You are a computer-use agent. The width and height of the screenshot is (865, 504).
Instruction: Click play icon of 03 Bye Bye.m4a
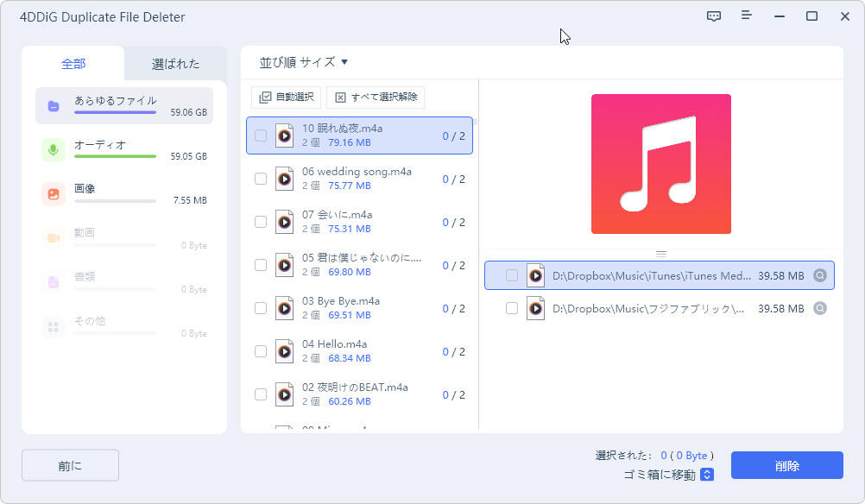point(284,308)
